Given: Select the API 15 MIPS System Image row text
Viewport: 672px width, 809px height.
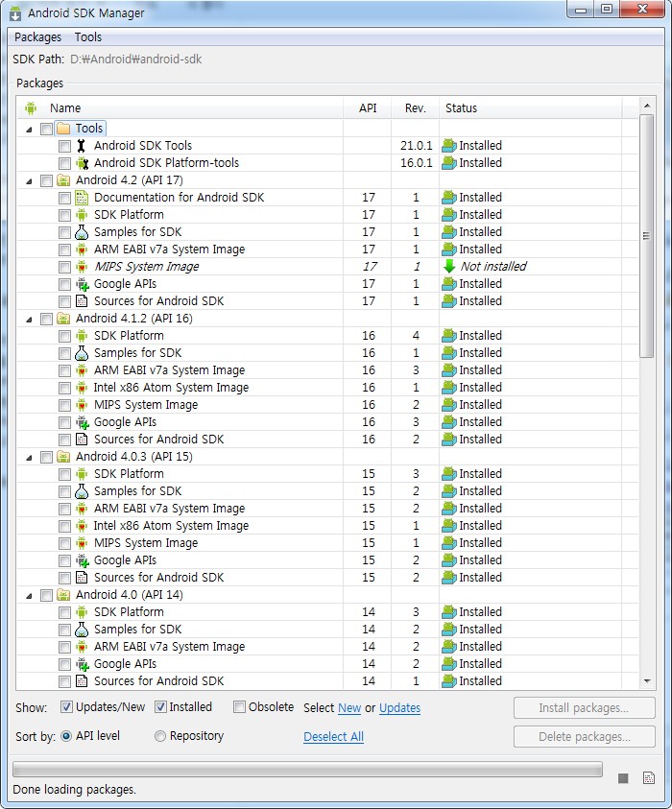Looking at the screenshot, I should pyautogui.click(x=146, y=543).
